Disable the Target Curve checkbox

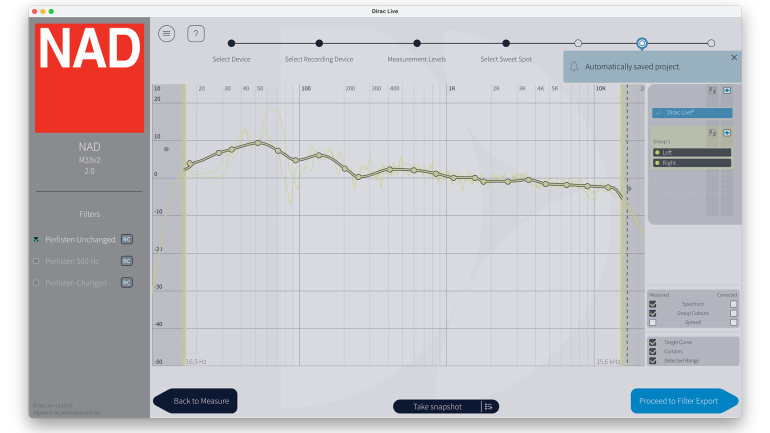[x=653, y=342]
